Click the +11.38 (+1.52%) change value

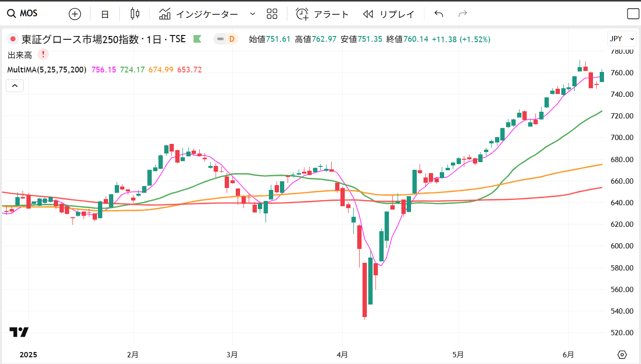tap(461, 39)
